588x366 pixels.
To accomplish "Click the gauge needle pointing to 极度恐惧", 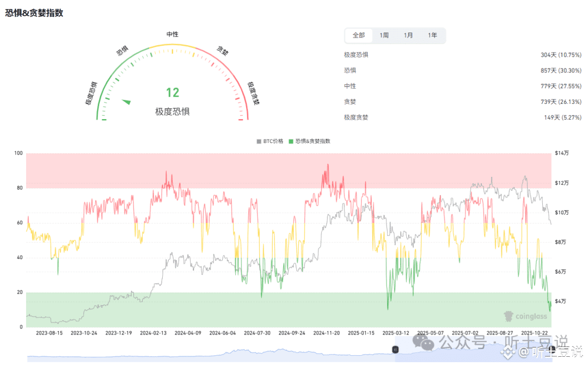I will click(x=127, y=102).
